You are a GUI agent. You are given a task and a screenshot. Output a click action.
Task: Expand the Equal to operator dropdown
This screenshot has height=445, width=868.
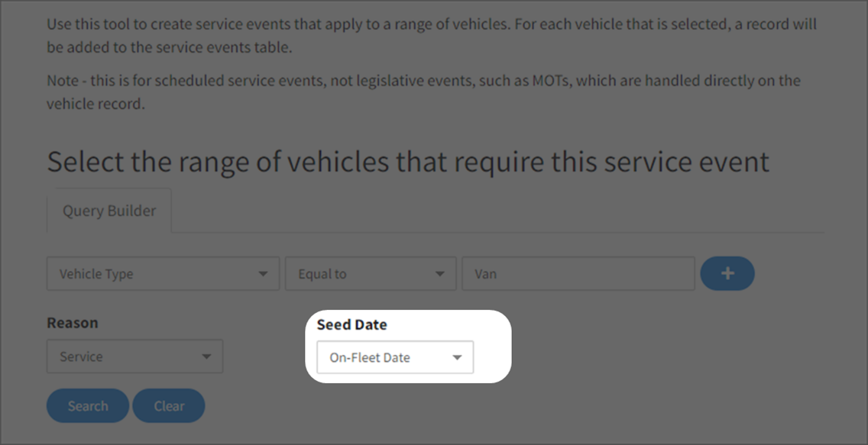pyautogui.click(x=371, y=274)
